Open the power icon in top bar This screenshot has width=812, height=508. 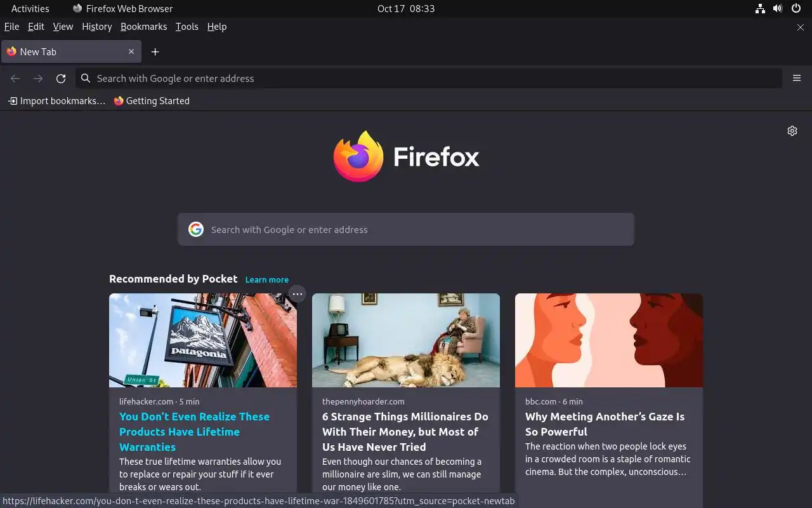click(x=796, y=9)
